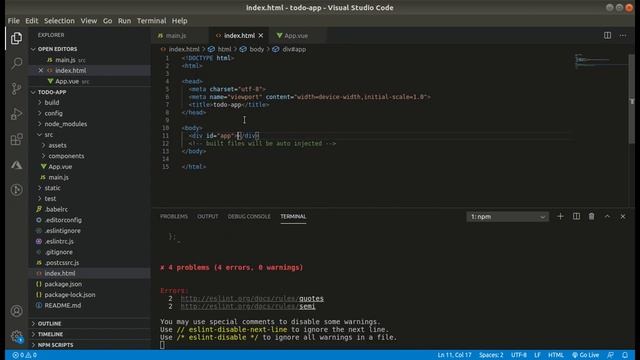Viewport: 640px width, 360px height.
Task: Split the editor to the right
Action: coord(607,36)
